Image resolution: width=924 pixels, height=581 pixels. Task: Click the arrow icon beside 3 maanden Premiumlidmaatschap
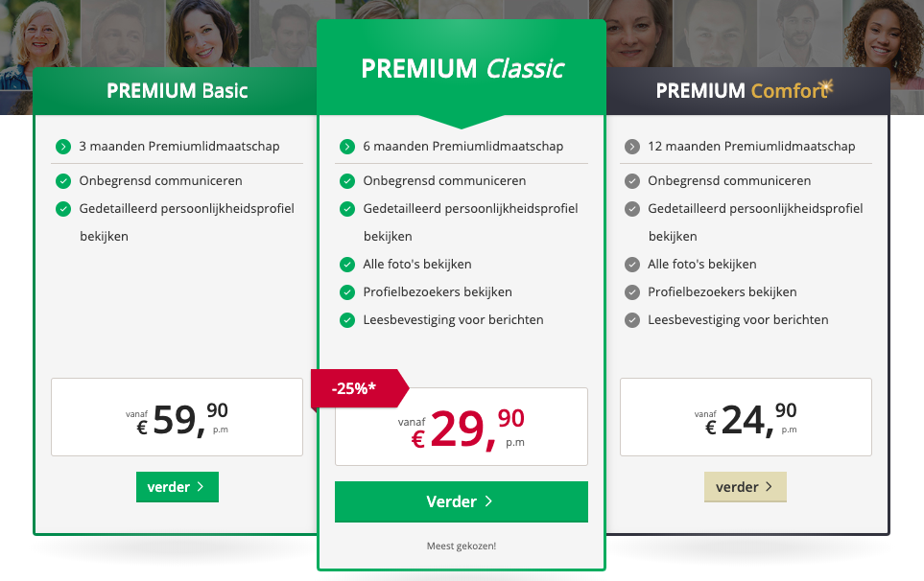click(63, 147)
